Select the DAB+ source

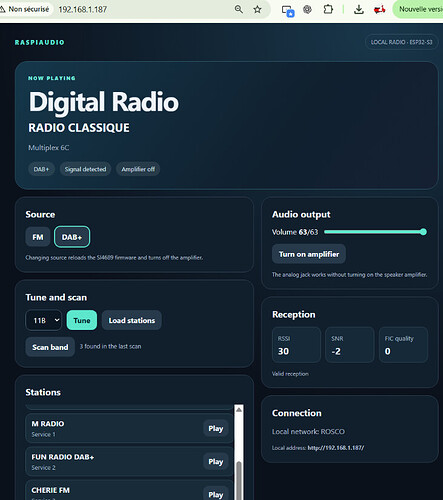coord(72,237)
